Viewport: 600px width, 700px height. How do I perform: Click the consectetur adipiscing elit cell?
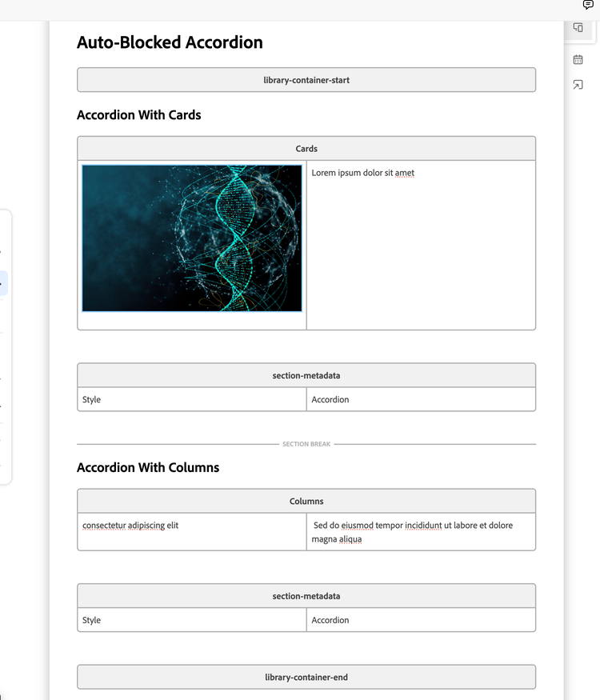(192, 532)
